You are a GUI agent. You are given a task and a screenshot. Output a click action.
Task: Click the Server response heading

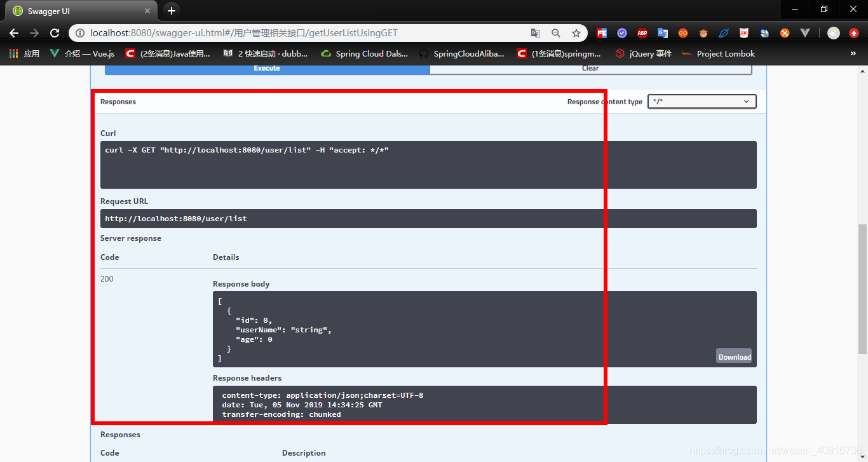point(131,238)
